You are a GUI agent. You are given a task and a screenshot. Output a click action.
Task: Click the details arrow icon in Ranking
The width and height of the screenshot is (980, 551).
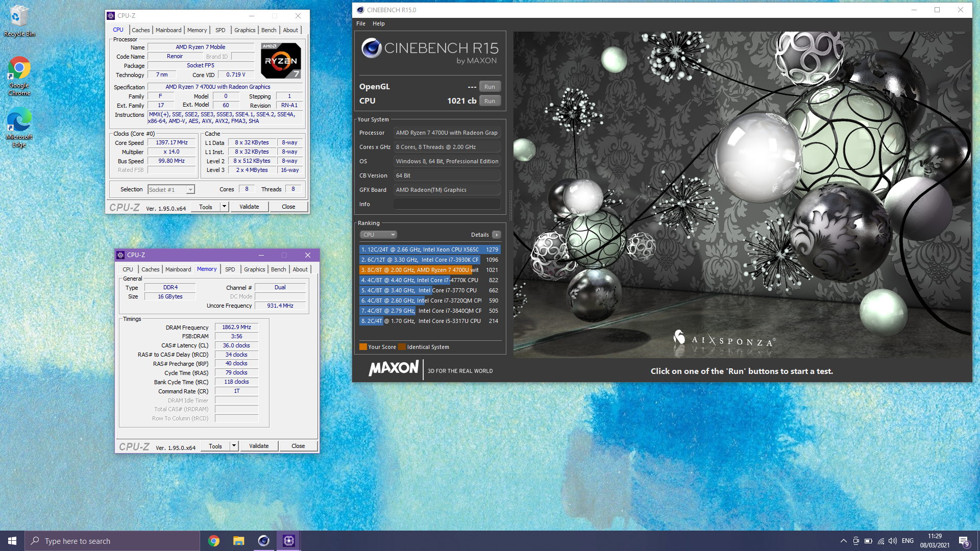click(496, 235)
